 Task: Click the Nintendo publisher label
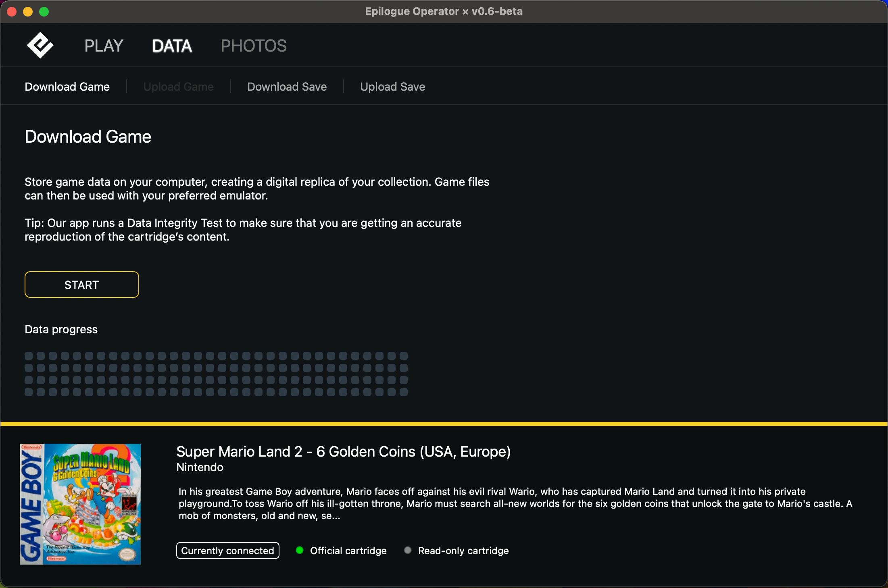[200, 467]
